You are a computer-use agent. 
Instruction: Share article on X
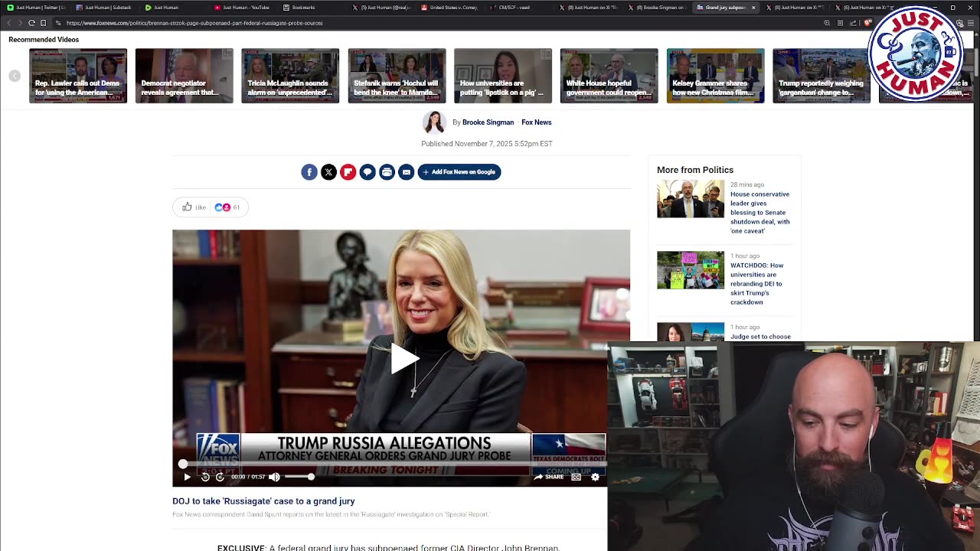coord(328,172)
